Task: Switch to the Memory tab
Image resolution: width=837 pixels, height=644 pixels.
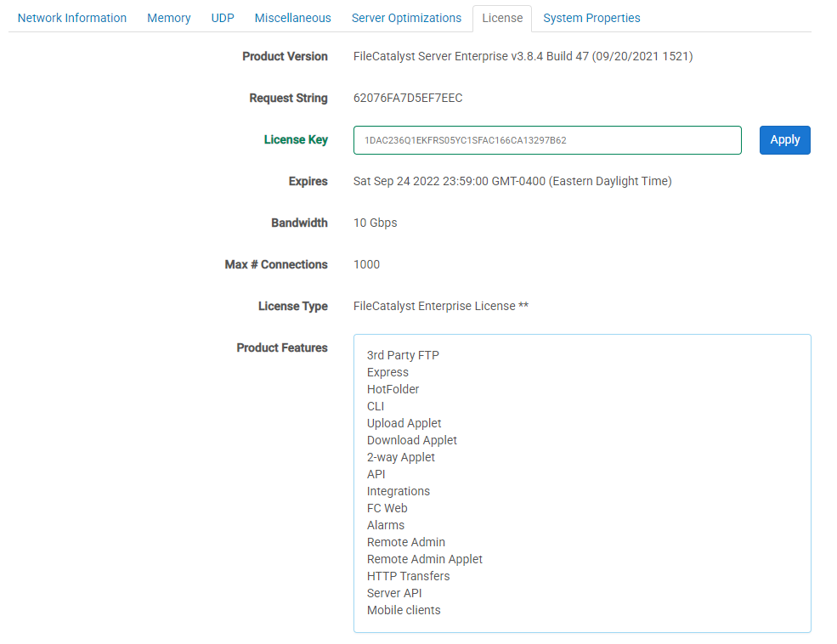Action: click(169, 18)
